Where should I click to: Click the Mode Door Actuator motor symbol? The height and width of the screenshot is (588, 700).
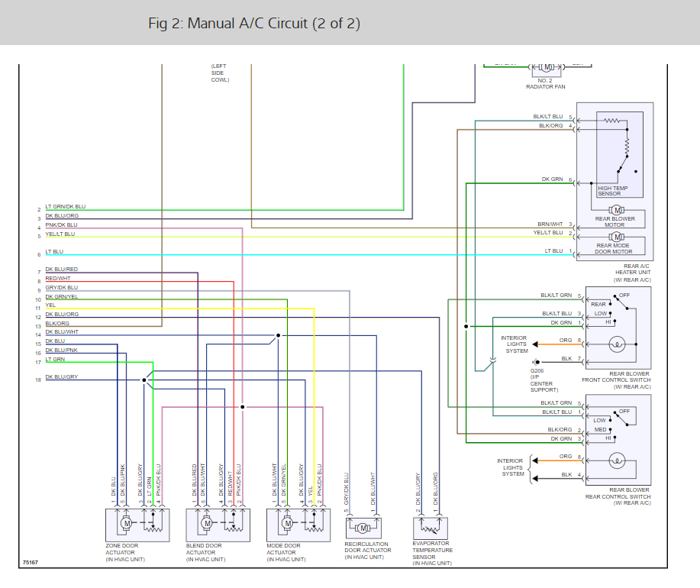(288, 523)
